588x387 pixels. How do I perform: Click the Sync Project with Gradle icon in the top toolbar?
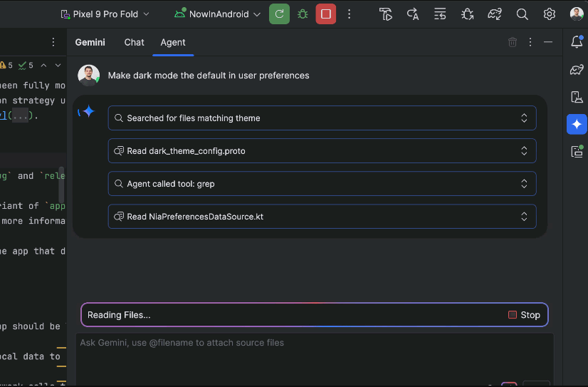pyautogui.click(x=495, y=14)
